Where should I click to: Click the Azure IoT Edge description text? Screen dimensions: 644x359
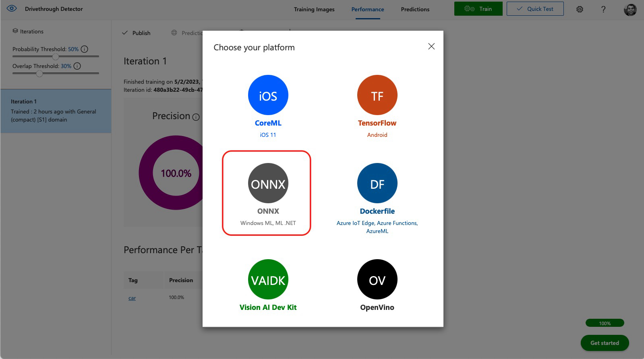coord(377,227)
